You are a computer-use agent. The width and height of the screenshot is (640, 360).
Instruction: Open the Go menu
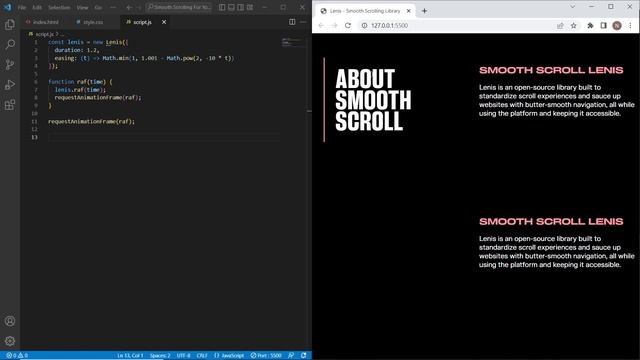pos(98,7)
